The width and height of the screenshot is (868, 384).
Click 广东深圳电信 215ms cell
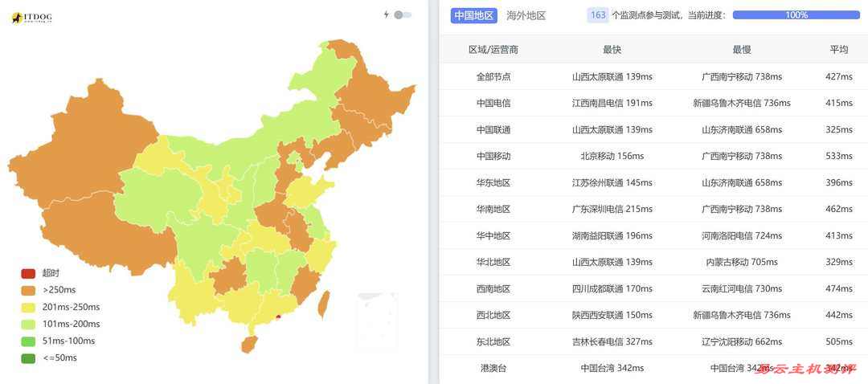tap(612, 209)
